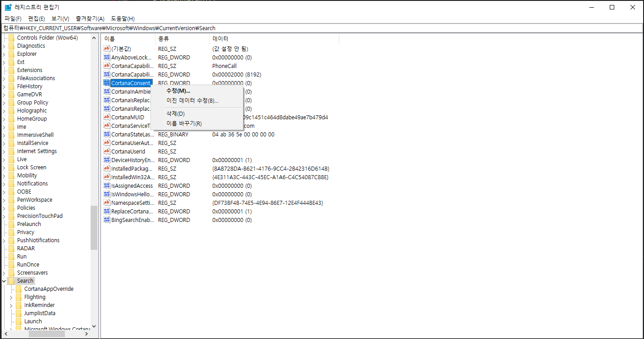Click the string icon of the (기본값) value
This screenshot has height=339, width=644.
tap(107, 49)
